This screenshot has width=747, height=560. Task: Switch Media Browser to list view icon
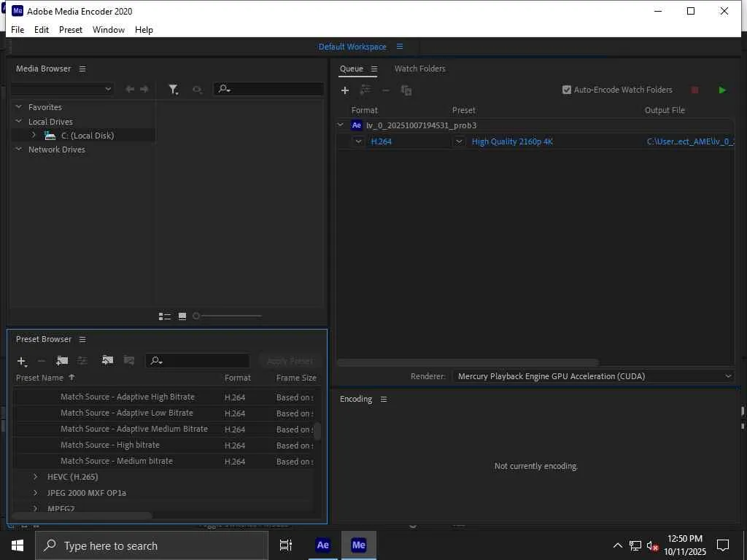click(x=165, y=316)
